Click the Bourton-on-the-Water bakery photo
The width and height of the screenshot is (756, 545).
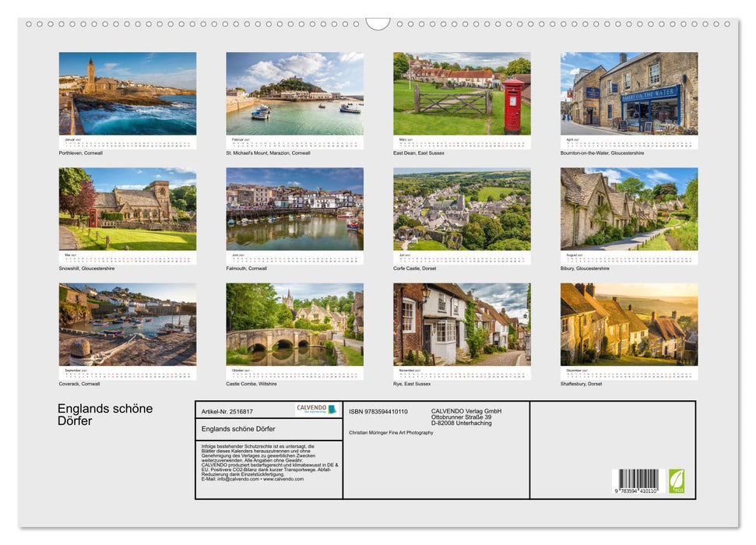pos(629,93)
